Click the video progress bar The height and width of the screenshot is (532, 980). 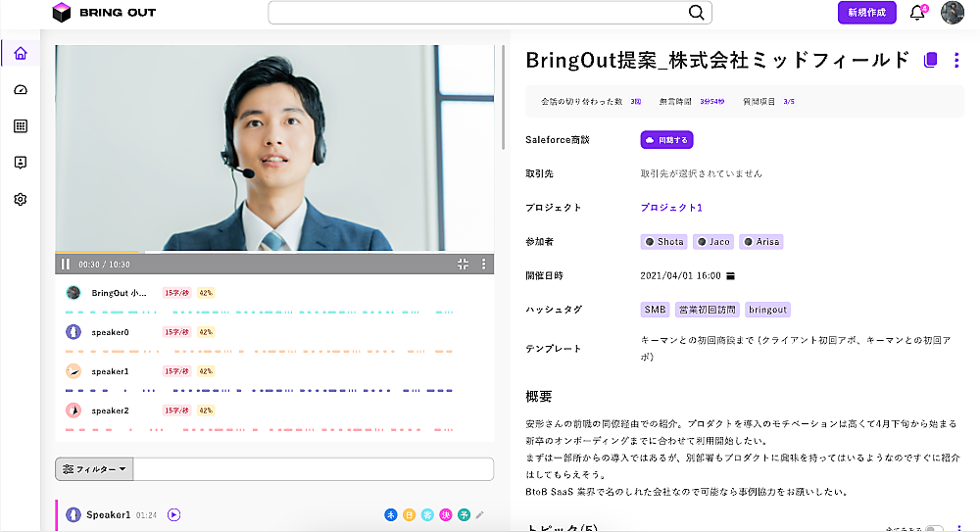tap(274, 253)
